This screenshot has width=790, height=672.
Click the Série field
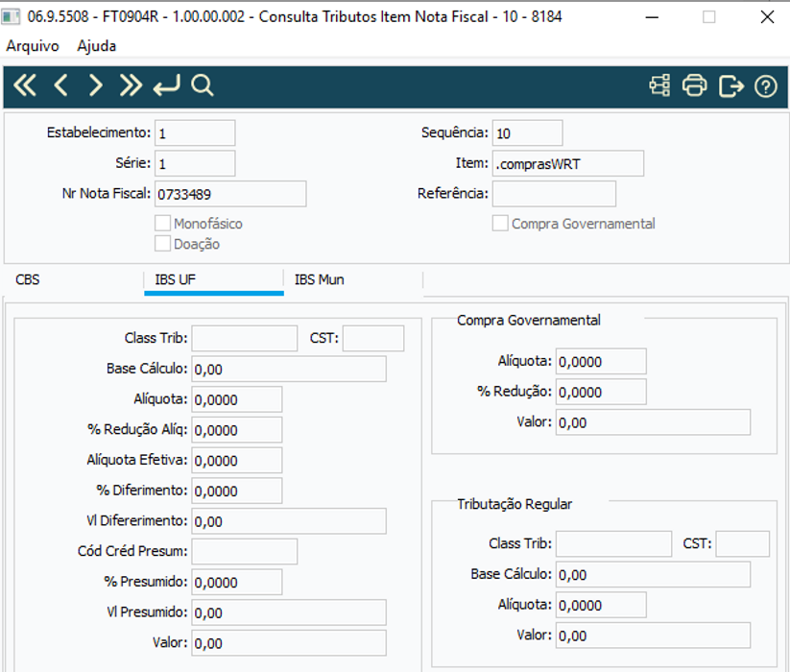(x=195, y=163)
